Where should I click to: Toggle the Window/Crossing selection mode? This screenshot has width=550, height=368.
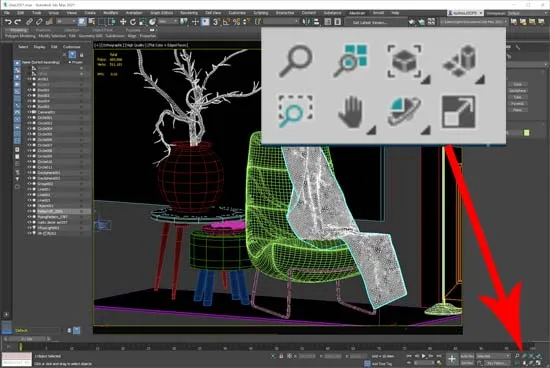(x=112, y=22)
